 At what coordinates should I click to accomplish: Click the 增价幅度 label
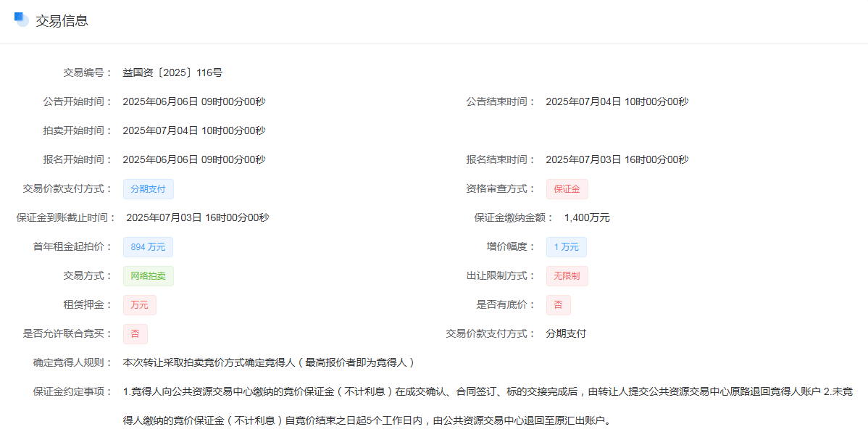click(x=510, y=247)
